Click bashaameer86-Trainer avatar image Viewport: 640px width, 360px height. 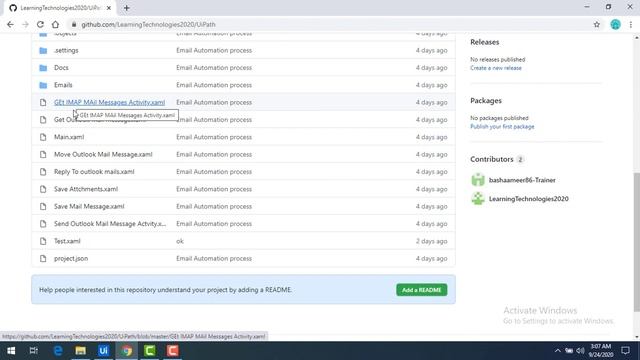pos(478,180)
